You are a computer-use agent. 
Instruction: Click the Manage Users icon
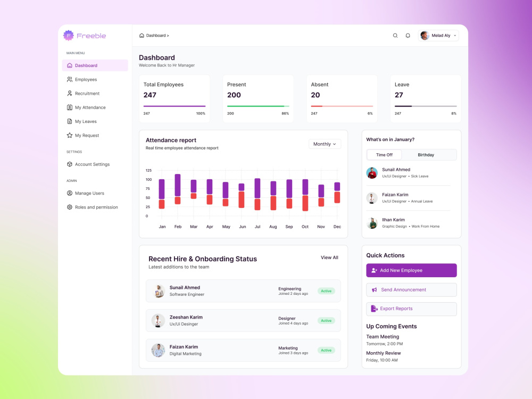[70, 193]
